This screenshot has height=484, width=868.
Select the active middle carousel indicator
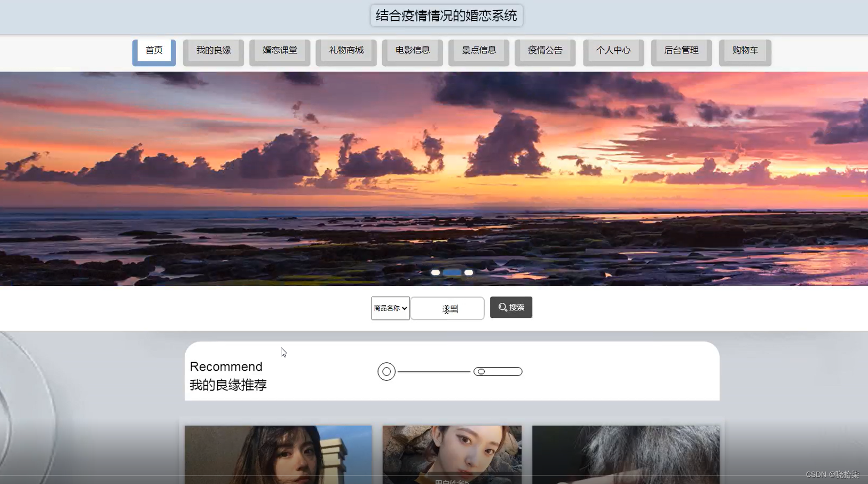[x=452, y=272]
